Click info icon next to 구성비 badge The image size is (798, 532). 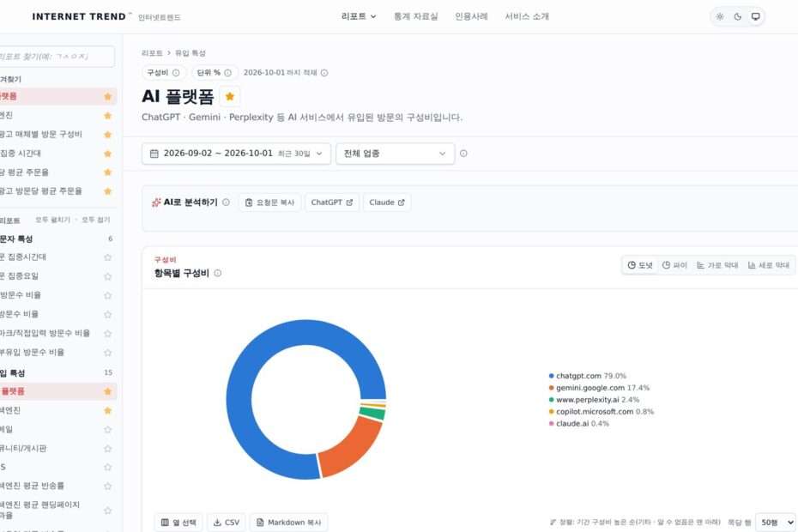176,73
